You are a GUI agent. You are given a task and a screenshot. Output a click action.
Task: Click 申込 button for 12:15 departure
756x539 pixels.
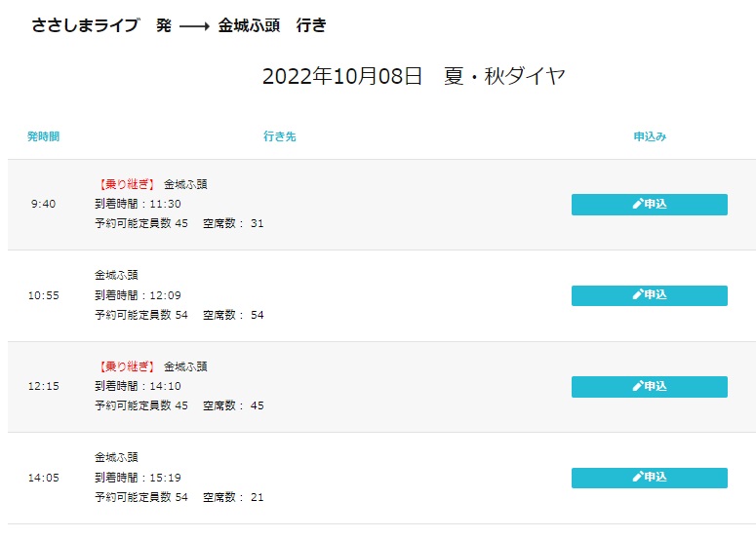(649, 386)
